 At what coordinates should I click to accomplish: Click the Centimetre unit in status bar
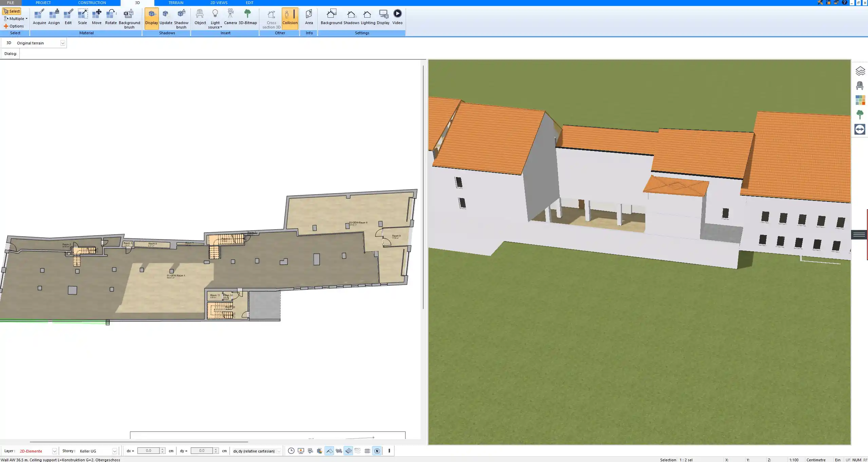tap(816, 460)
